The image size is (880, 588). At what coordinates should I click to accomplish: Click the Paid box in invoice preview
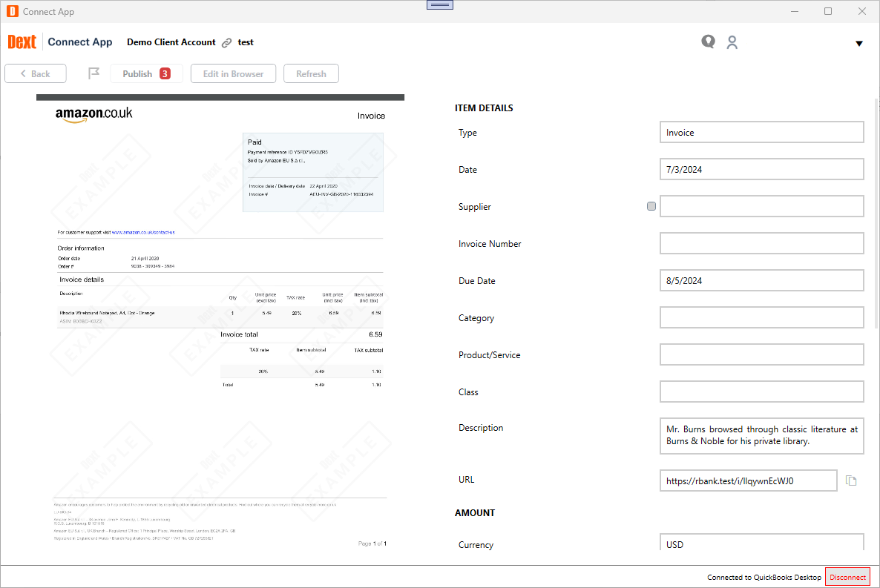pos(313,172)
